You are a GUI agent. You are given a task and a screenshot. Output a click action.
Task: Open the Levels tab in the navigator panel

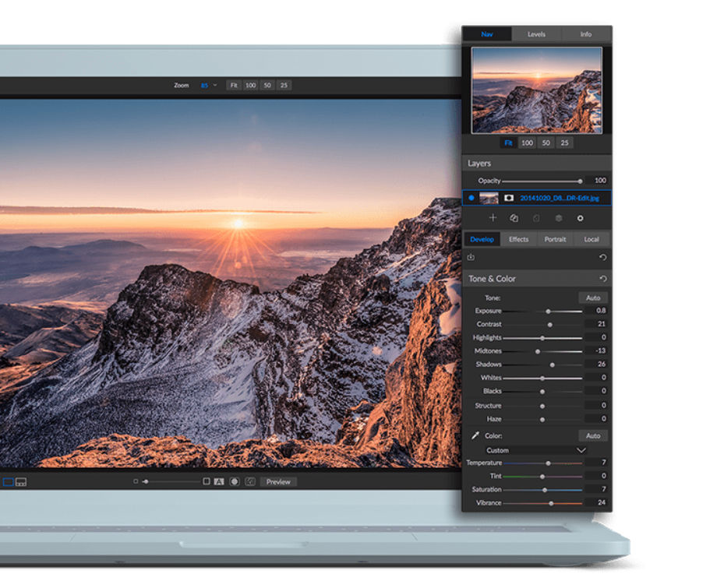tap(535, 34)
